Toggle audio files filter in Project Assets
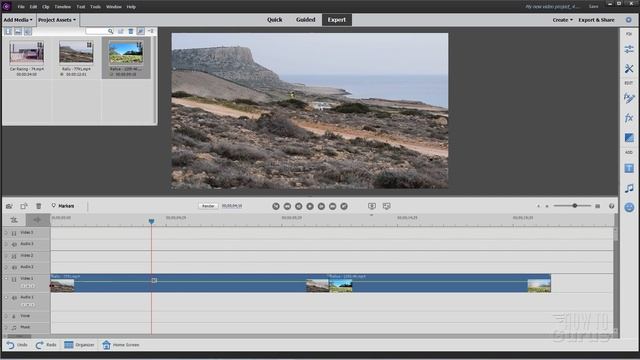The image size is (640, 360). click(27, 31)
